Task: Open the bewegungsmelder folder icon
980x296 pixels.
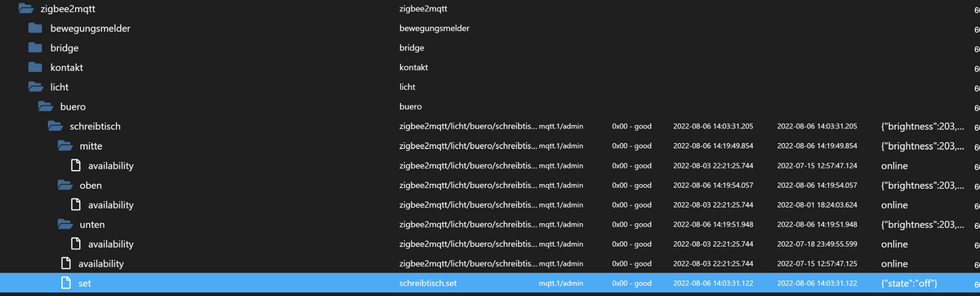Action: click(35, 29)
